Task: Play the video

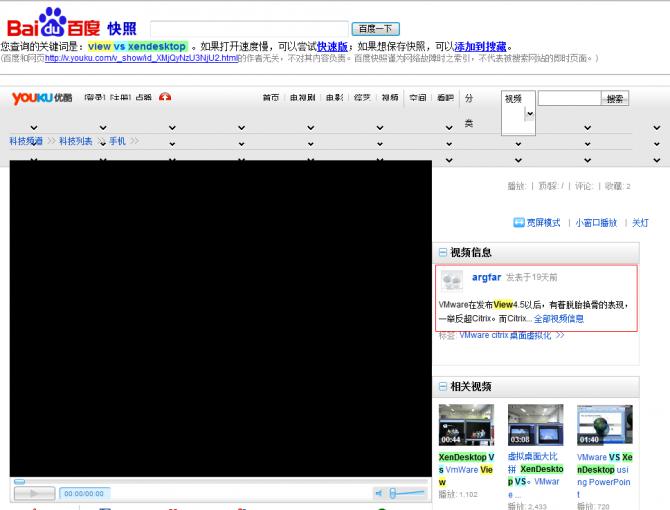Action: click(x=34, y=494)
